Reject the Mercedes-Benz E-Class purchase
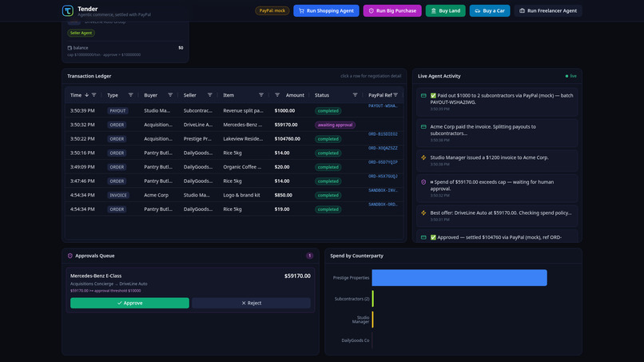 [251, 303]
